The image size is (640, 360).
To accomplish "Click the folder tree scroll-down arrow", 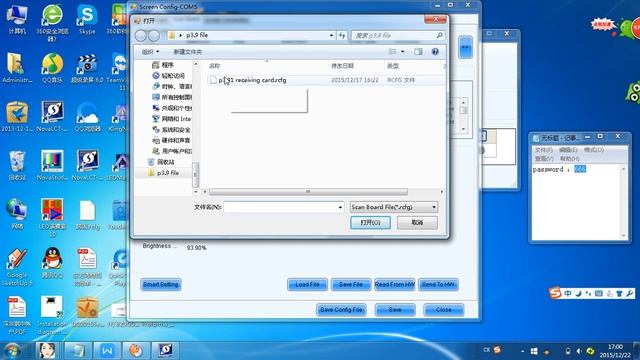I will tap(196, 191).
